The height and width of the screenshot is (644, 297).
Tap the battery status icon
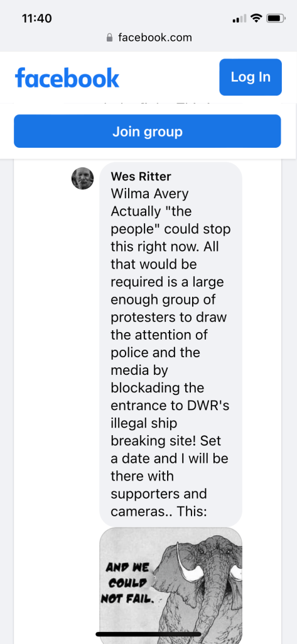point(276,18)
